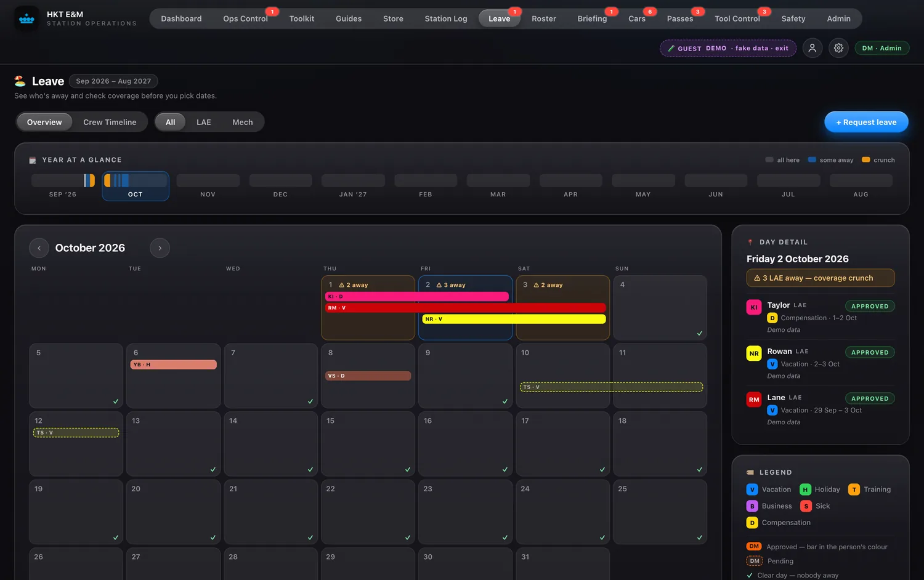Open the Passes tab
The width and height of the screenshot is (924, 580).
(680, 18)
